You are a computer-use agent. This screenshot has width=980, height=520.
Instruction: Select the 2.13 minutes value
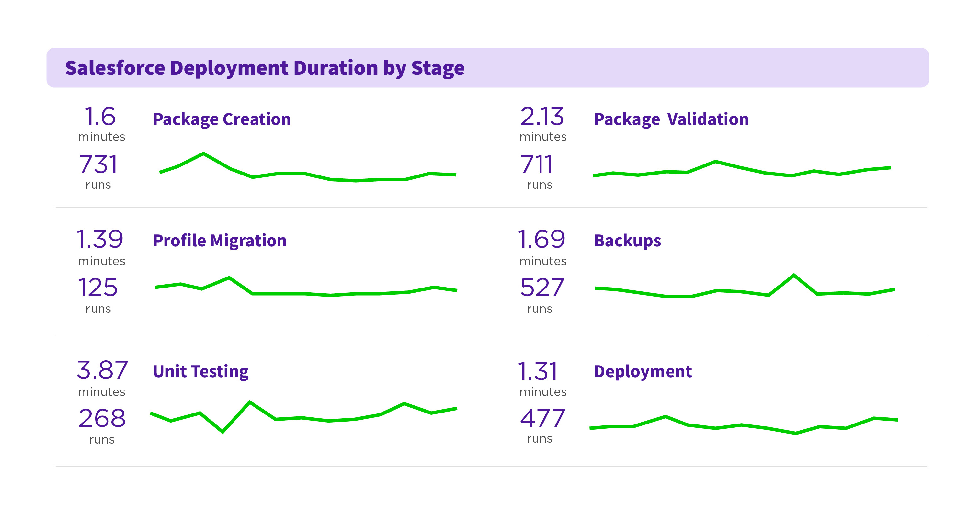[x=542, y=116]
